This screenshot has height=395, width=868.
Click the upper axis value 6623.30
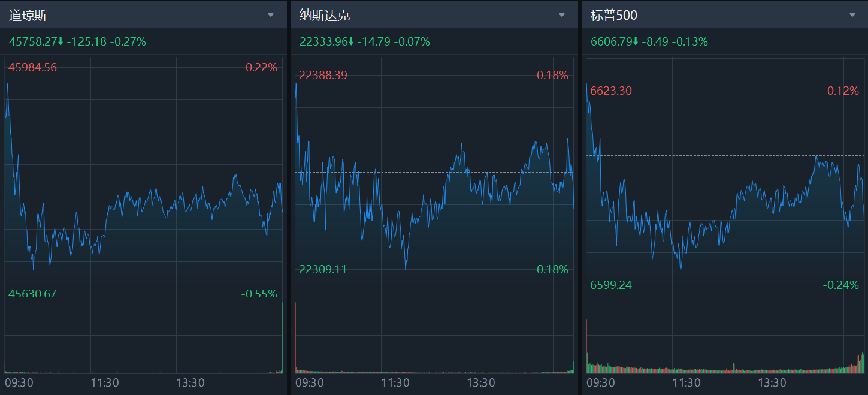point(611,91)
